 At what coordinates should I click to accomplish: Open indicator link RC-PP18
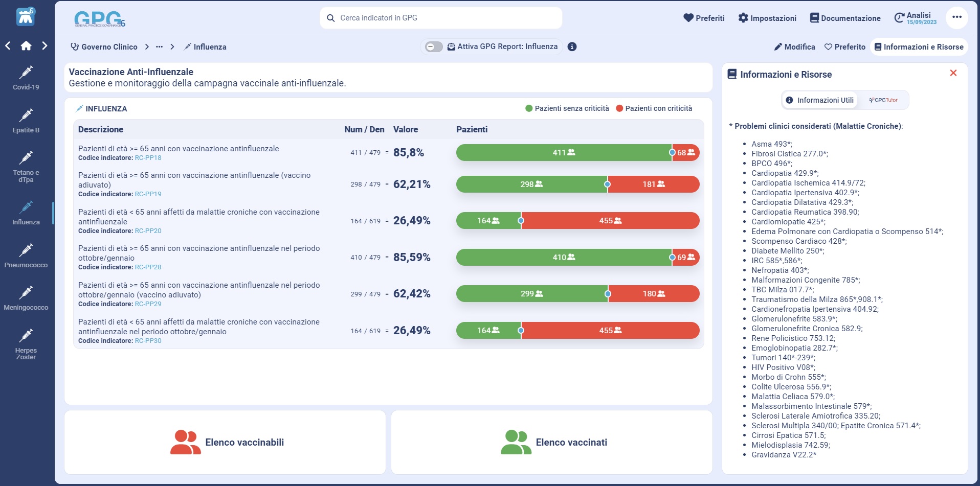pos(148,158)
